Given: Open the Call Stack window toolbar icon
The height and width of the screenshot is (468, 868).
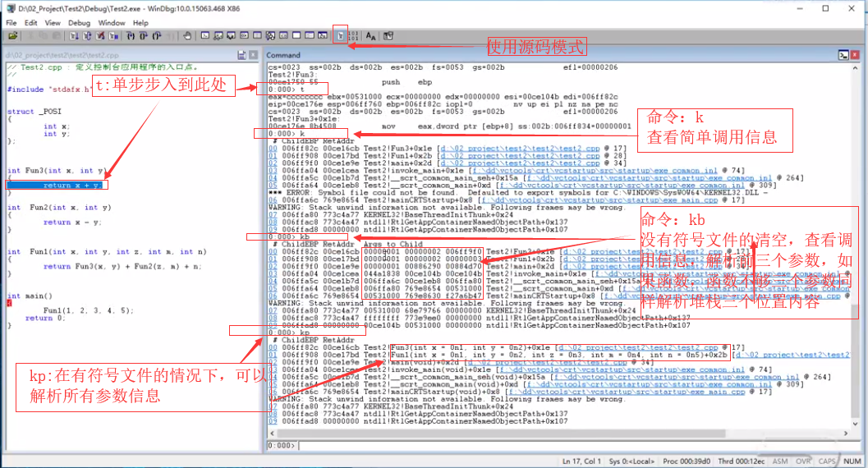Looking at the screenshot, I should (x=271, y=36).
